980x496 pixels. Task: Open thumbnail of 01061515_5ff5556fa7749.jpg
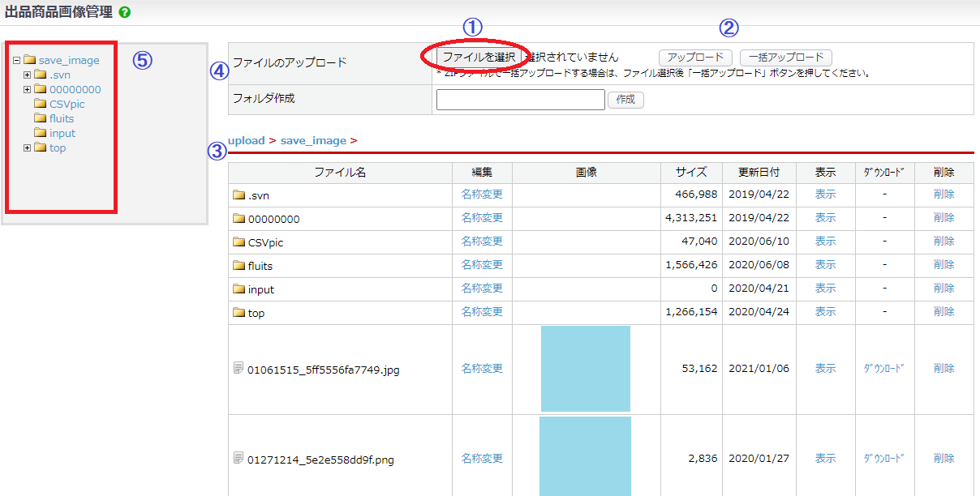pos(585,369)
